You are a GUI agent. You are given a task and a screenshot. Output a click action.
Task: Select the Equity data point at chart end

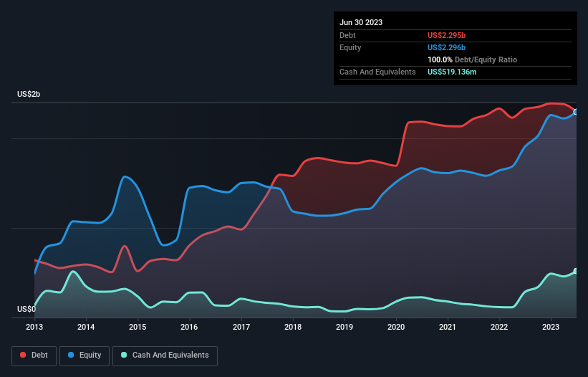pyautogui.click(x=576, y=112)
